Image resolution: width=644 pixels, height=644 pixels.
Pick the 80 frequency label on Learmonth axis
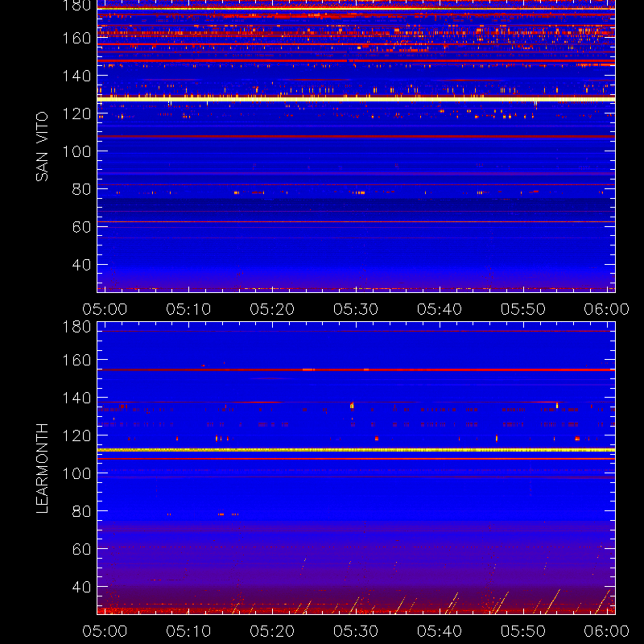pos(81,511)
